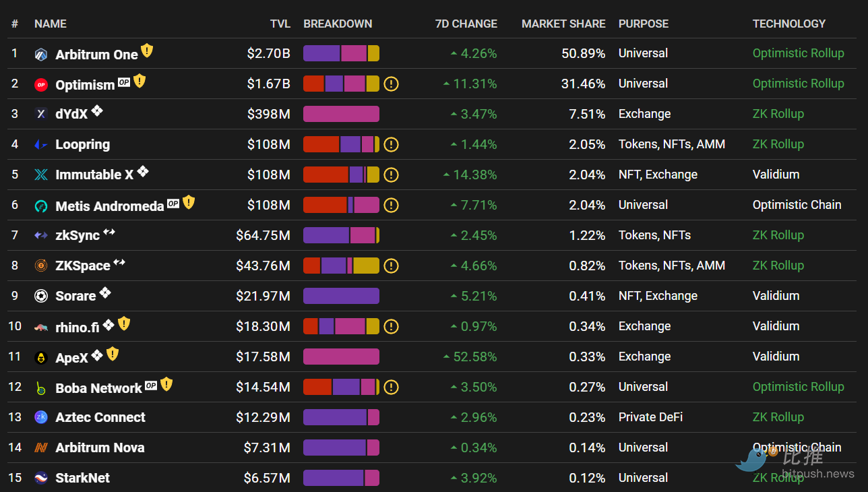868x492 pixels.
Task: Click the Loopring logo icon
Action: pyautogui.click(x=41, y=144)
